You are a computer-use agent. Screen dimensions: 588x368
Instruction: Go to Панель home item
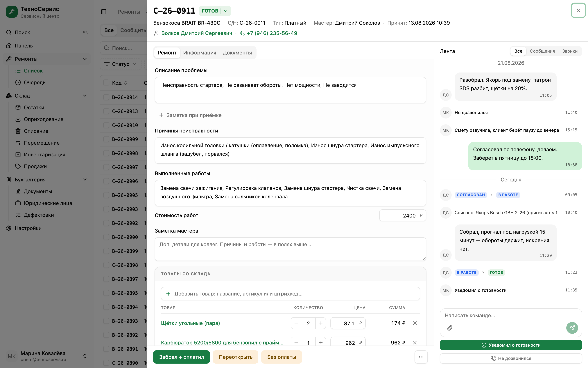47,45
